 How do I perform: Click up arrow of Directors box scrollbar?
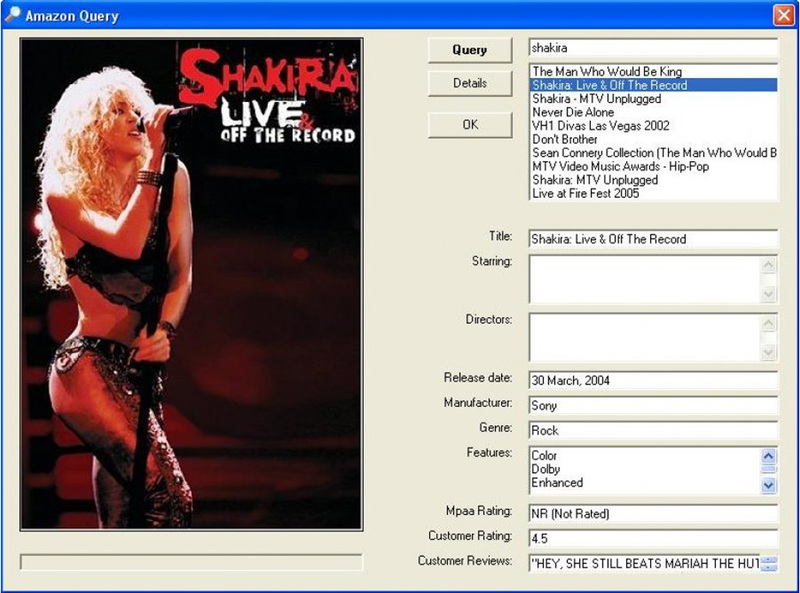click(x=768, y=323)
